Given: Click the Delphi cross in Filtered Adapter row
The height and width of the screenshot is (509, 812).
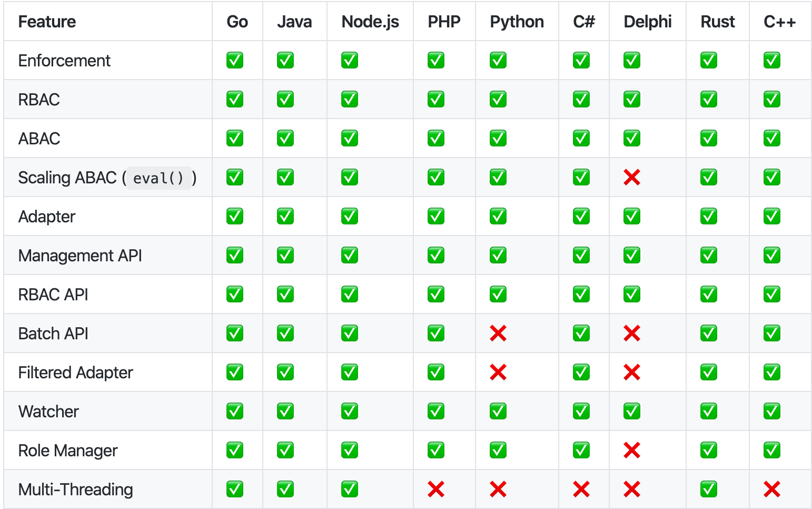Looking at the screenshot, I should 631,373.
